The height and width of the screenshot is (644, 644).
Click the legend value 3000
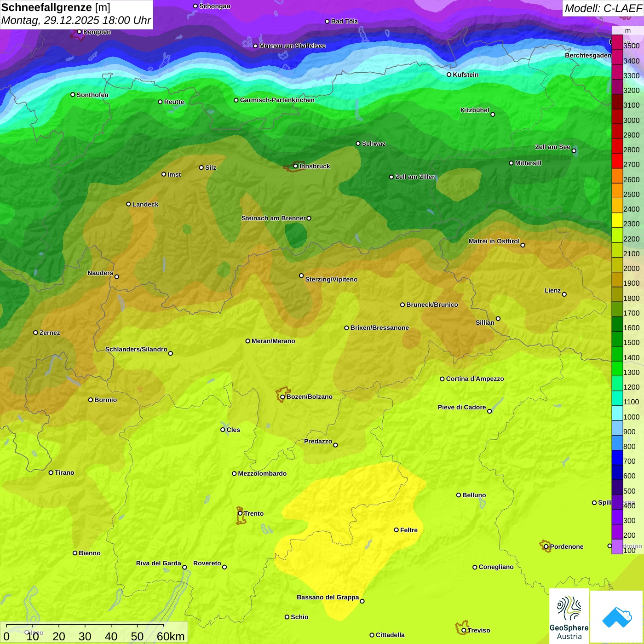pyautogui.click(x=631, y=120)
